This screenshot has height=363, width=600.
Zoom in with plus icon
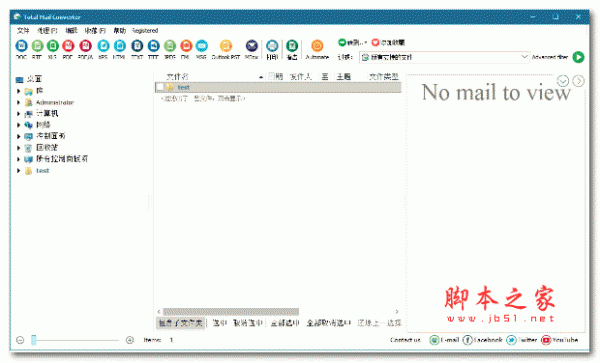pos(130,340)
